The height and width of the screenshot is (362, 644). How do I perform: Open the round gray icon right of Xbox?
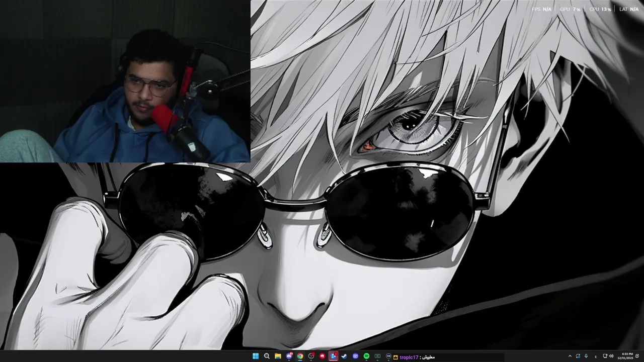(x=388, y=356)
